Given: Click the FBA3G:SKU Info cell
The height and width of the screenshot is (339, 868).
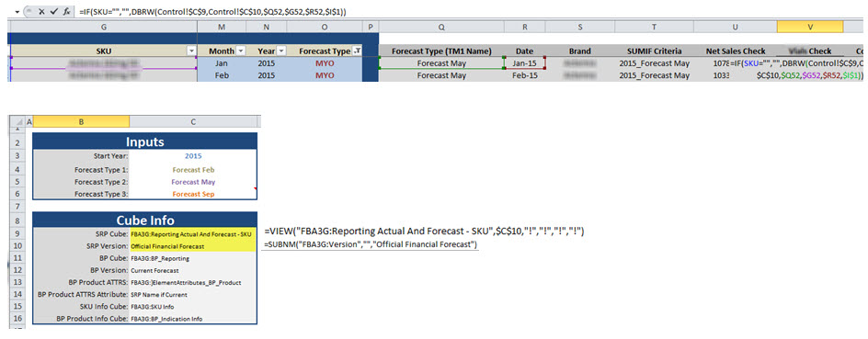Looking at the screenshot, I should click(x=193, y=307).
